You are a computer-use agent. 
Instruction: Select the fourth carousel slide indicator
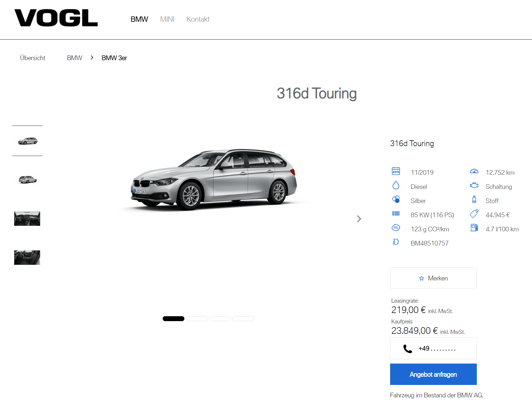pyautogui.click(x=243, y=319)
